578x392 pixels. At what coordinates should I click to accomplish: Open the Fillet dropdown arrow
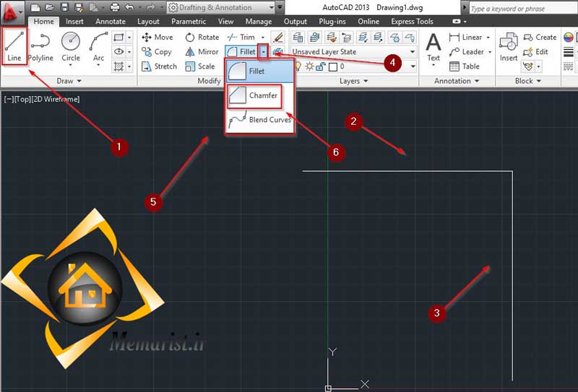point(263,52)
